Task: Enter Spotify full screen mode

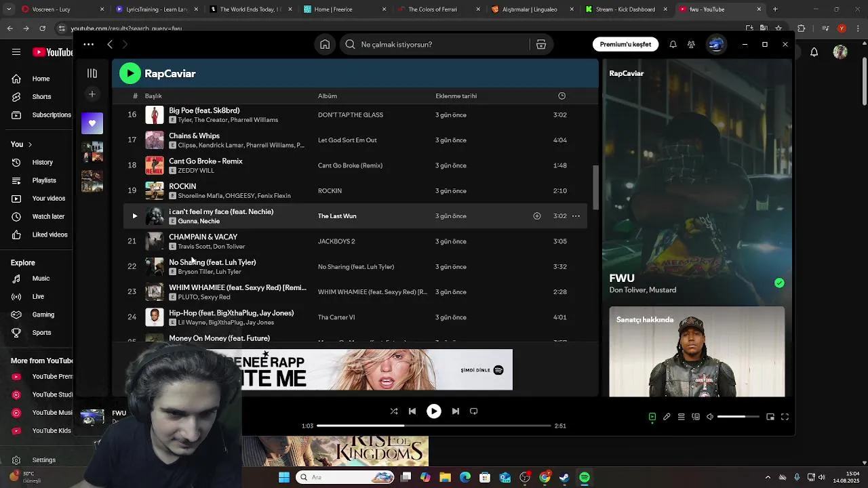Action: coord(785,417)
